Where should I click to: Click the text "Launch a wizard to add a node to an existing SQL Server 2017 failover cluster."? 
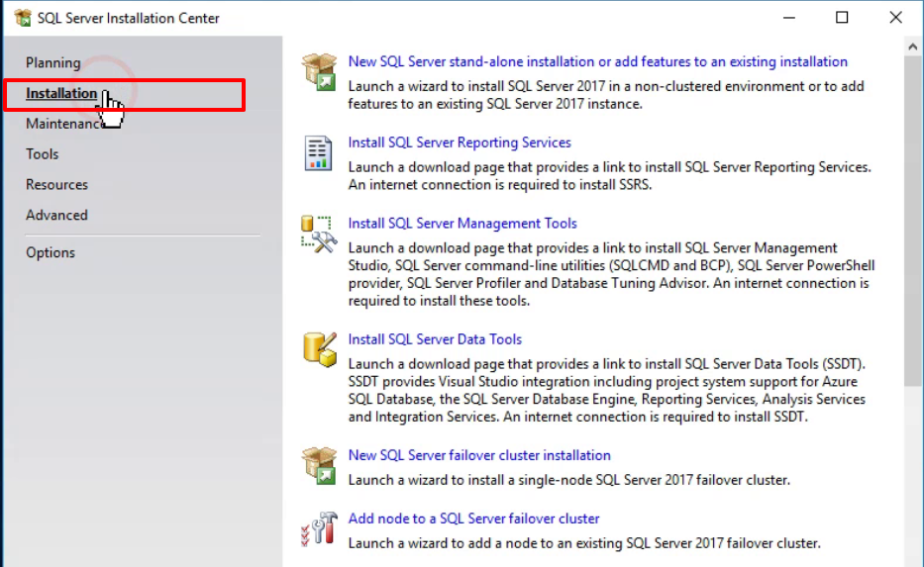[x=584, y=543]
